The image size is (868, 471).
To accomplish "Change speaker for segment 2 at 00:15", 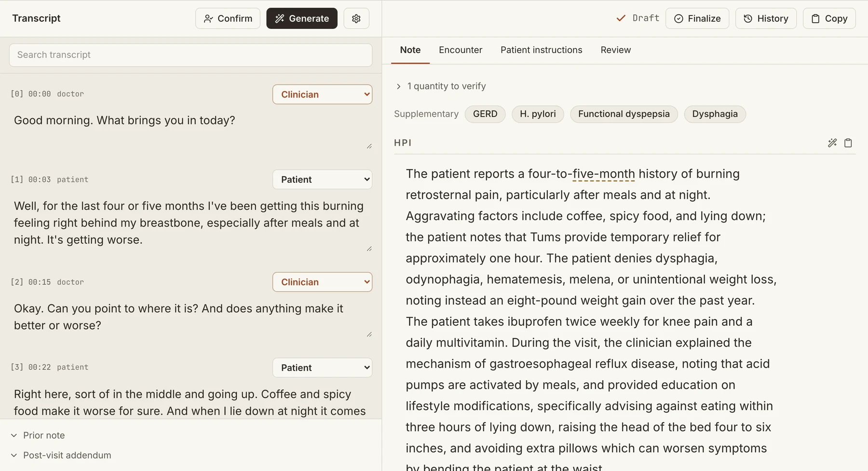I will 322,282.
